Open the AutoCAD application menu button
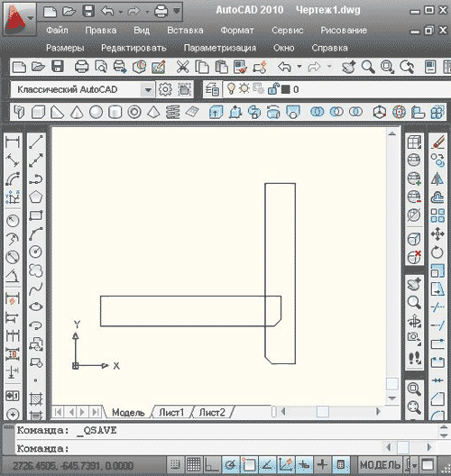The image size is (451, 476). [x=19, y=19]
